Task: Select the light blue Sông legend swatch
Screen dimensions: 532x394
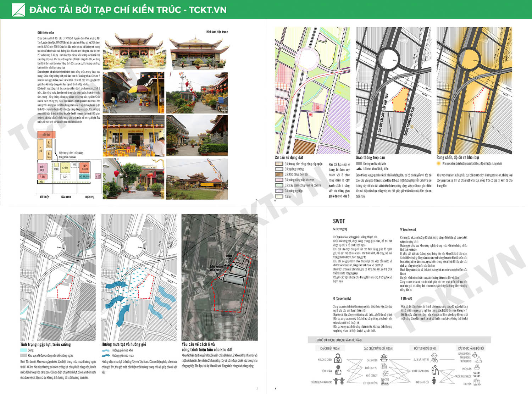Action: (x=23, y=350)
